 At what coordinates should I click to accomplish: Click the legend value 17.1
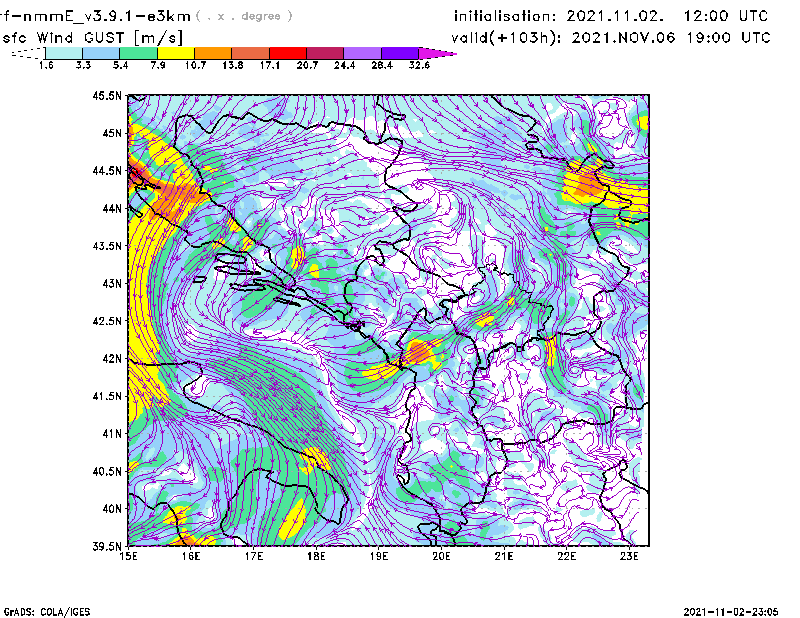click(x=270, y=65)
